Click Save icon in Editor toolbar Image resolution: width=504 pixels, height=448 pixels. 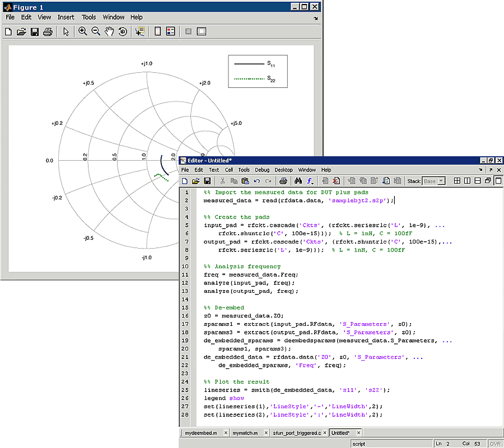coord(207,181)
